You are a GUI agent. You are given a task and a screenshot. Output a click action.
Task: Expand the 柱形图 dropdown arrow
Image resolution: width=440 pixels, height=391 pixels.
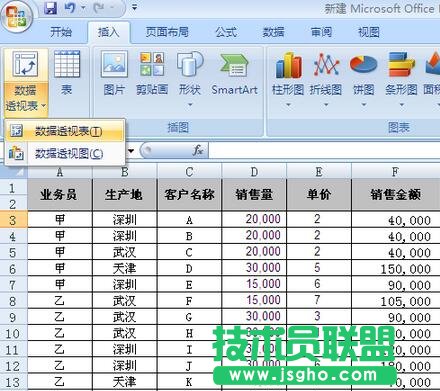coord(289,105)
